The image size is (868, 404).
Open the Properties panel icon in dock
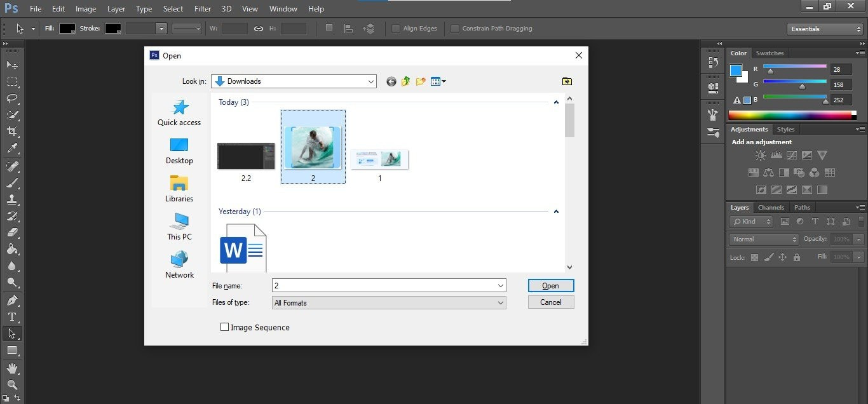coord(713,87)
